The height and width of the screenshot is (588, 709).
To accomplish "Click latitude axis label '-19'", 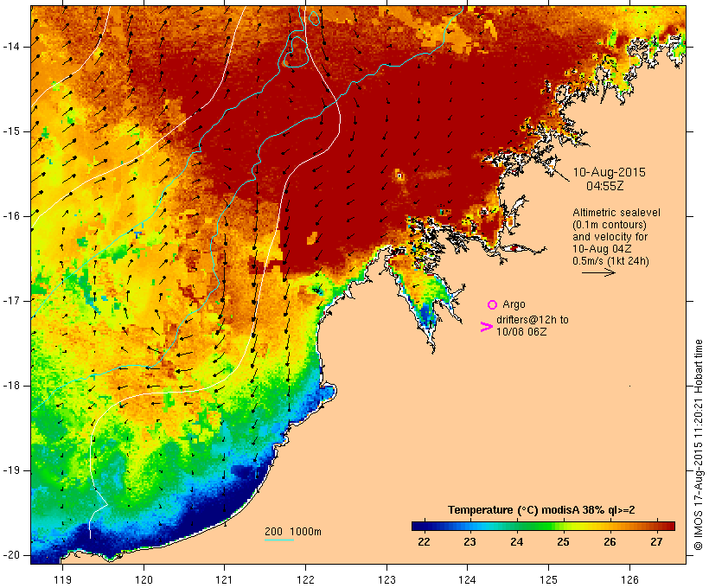I will coord(10,470).
